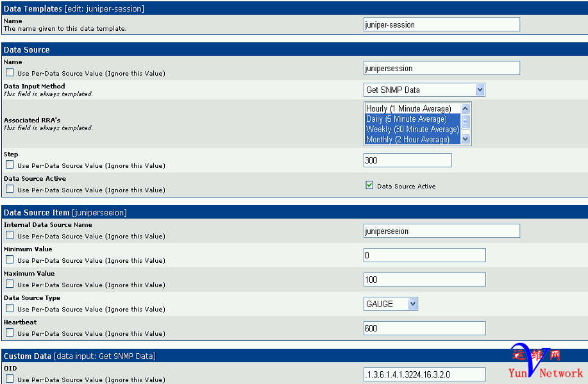Click RRA list scroll up arrow
This screenshot has height=384, width=588.
click(465, 109)
